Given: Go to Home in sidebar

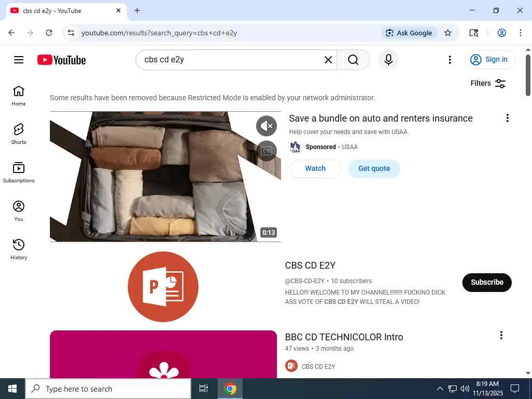Looking at the screenshot, I should [19, 96].
